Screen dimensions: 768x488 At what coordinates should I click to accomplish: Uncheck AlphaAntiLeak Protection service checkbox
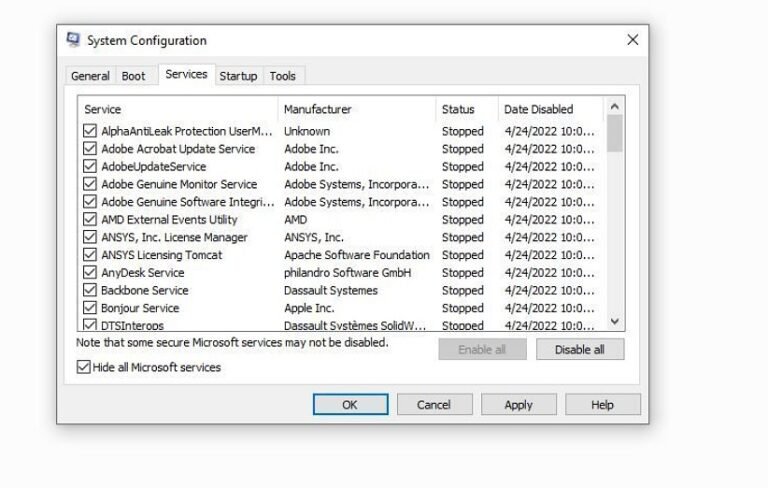[90, 131]
